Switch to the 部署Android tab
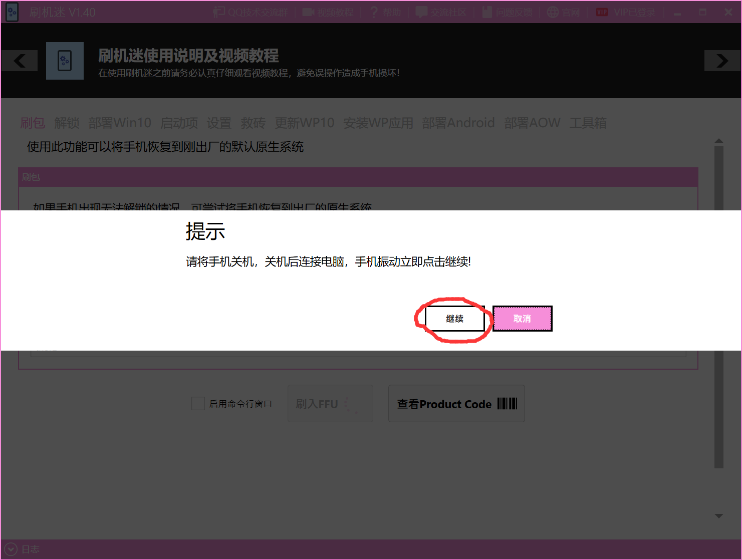742x560 pixels. tap(458, 123)
